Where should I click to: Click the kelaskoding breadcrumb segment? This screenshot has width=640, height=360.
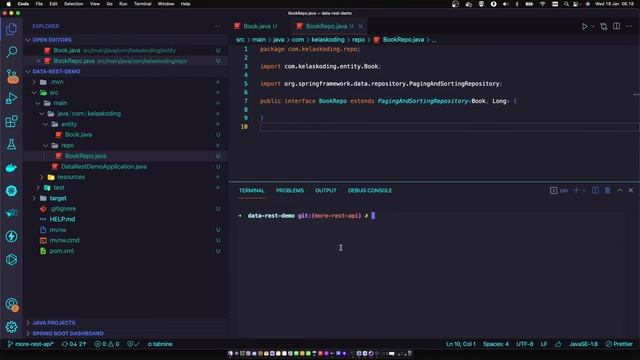(x=328, y=40)
